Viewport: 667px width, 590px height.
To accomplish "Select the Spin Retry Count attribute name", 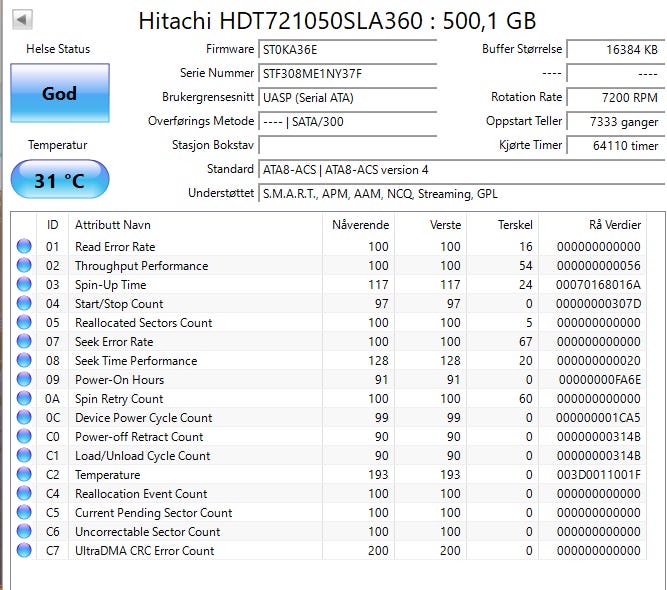I will pos(119,399).
